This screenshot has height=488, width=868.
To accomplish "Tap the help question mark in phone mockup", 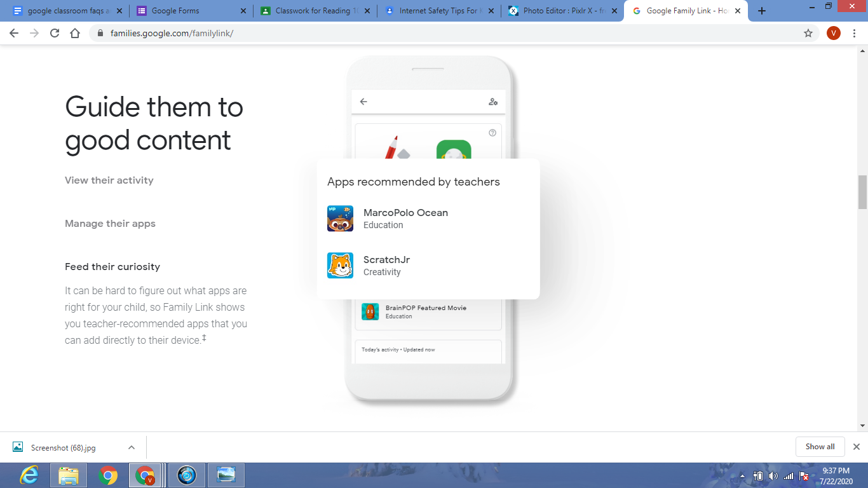I will (492, 133).
